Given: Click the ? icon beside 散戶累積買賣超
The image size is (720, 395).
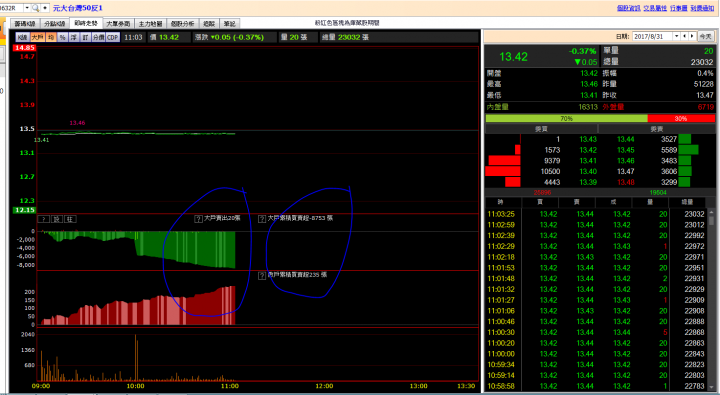Looking at the screenshot, I should (262, 276).
